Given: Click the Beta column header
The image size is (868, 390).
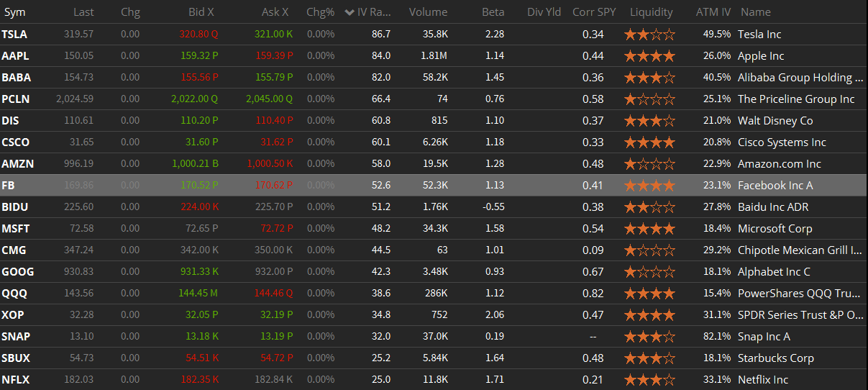Looking at the screenshot, I should [493, 12].
